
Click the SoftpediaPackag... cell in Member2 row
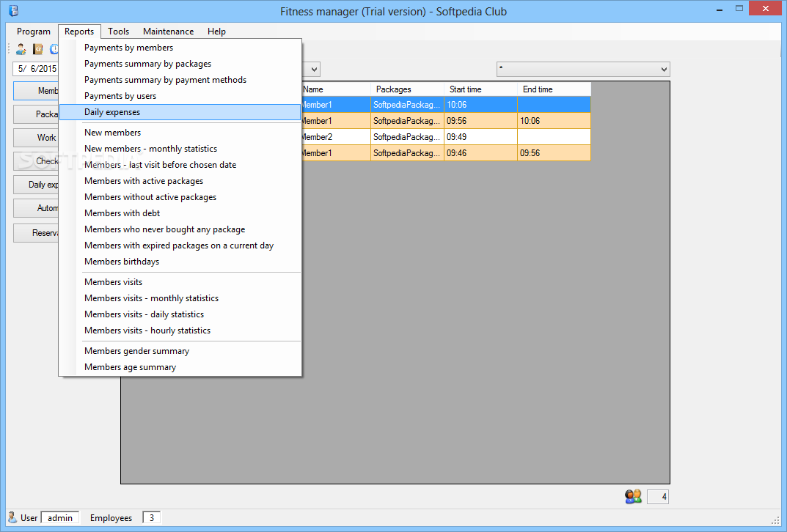[407, 137]
